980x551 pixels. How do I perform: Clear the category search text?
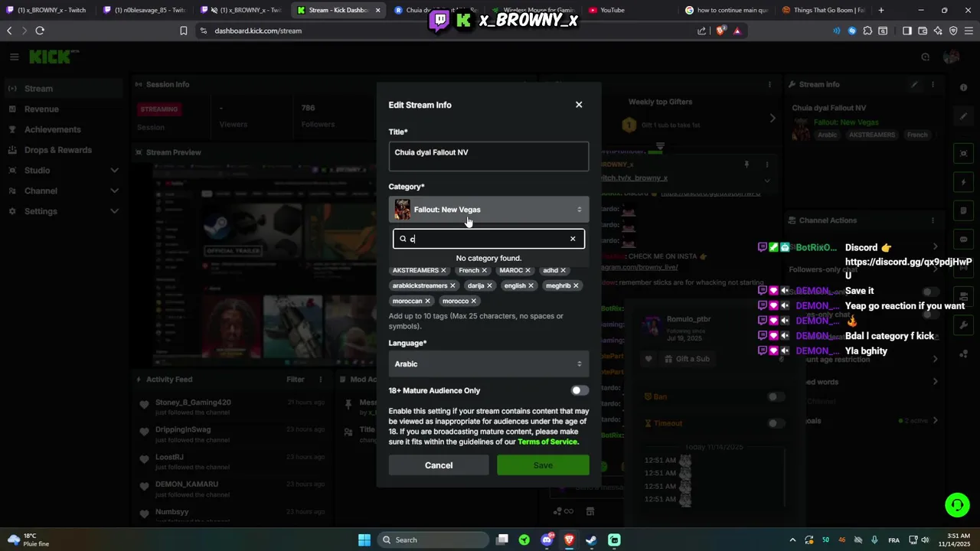coord(573,239)
